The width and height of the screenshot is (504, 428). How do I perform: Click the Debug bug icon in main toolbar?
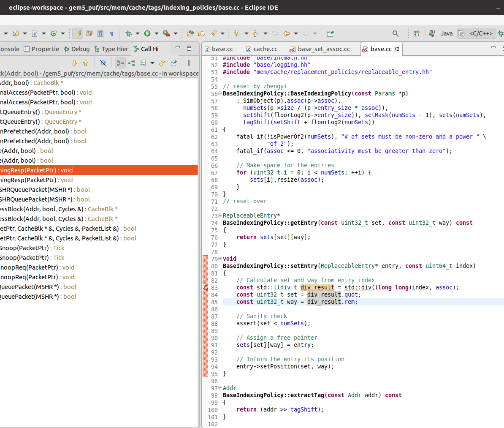pos(128,33)
